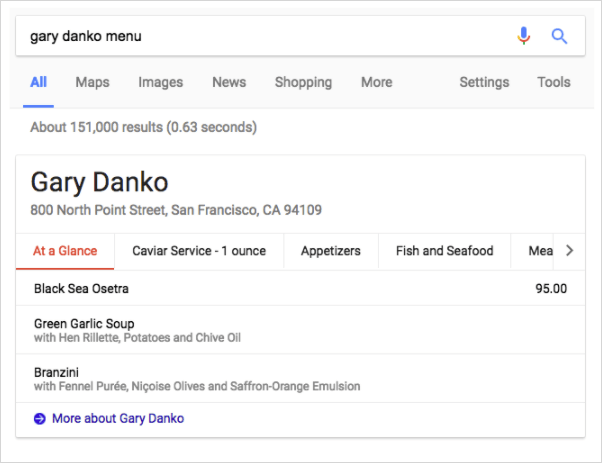Select the At a Glance menu tab
The width and height of the screenshot is (602, 463).
pyautogui.click(x=65, y=251)
